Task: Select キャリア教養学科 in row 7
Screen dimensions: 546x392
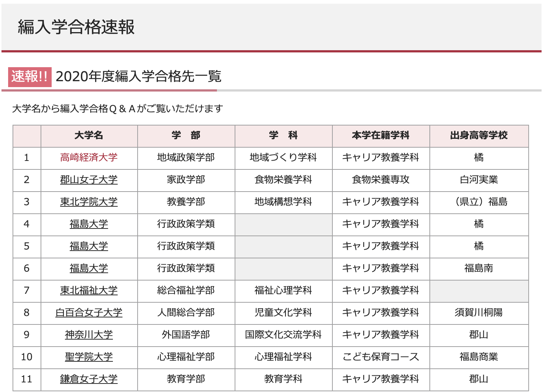Action: 381,290
